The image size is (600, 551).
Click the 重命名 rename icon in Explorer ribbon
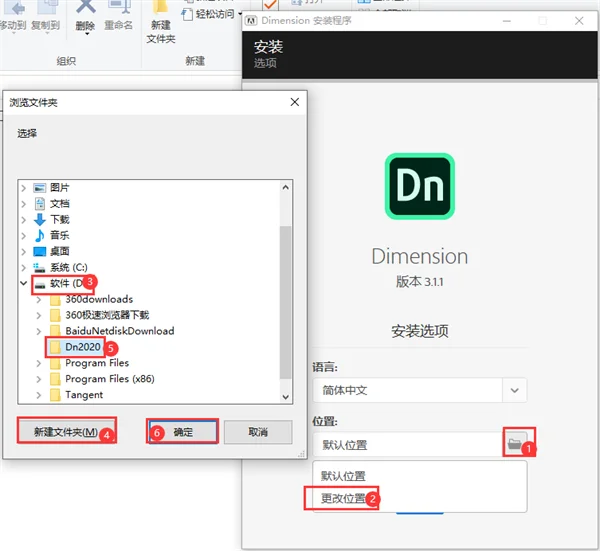click(x=119, y=7)
